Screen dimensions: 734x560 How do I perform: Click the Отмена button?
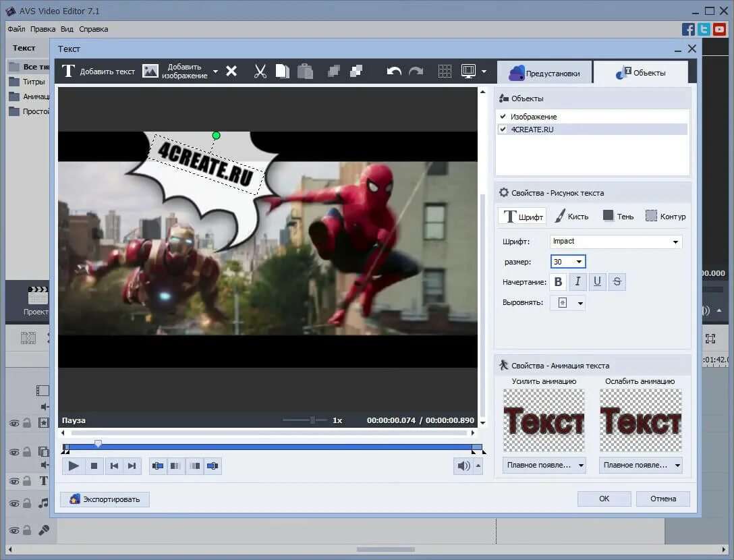663,499
